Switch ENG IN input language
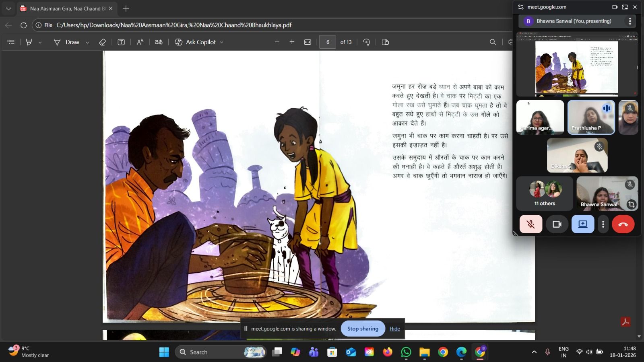Screen dimensions: 644x362 click(x=564, y=352)
